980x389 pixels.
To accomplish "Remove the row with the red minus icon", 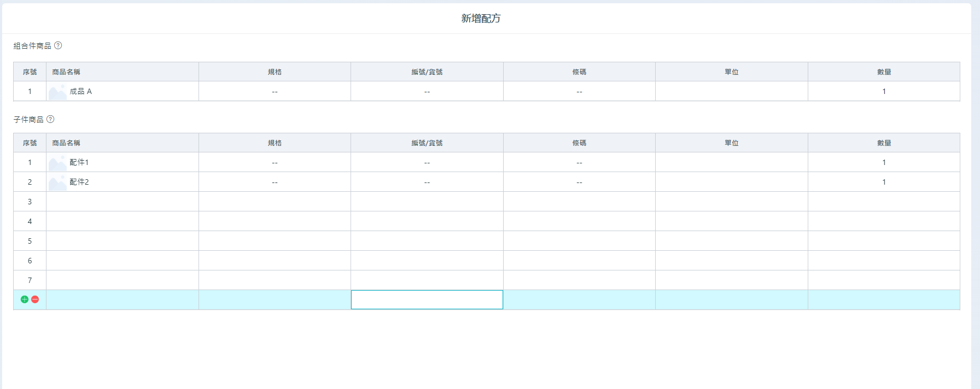I will coord(35,299).
